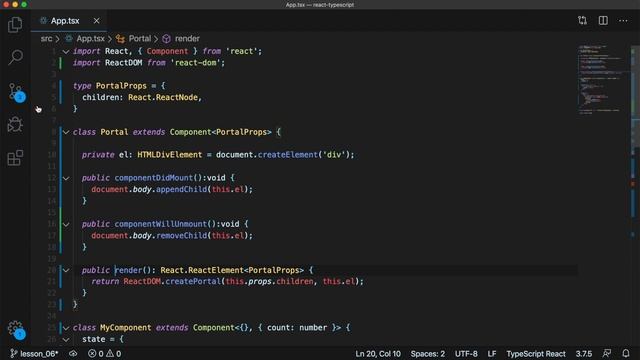Viewport: 640px width, 360px height.
Task: Click the src breadcrumb
Action: click(47, 38)
